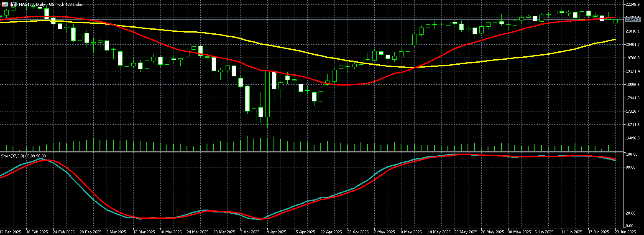Viewport: 644px width, 235px height.
Task: Click the 18556.5 price scale label
Action: [x=632, y=85]
